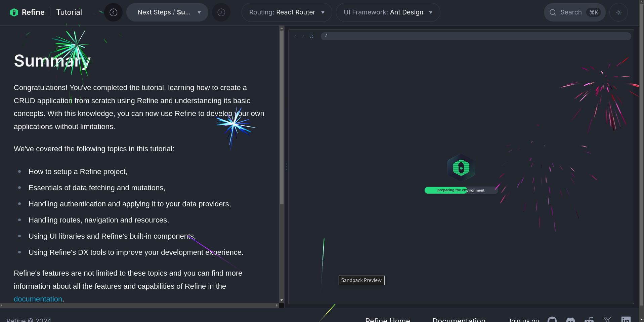Open the GitHub icon in footer
644x322 pixels.
coord(552,320)
